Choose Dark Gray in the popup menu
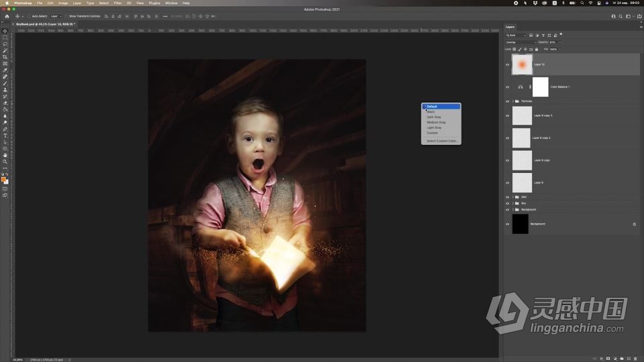This screenshot has height=362, width=644. tap(441, 117)
